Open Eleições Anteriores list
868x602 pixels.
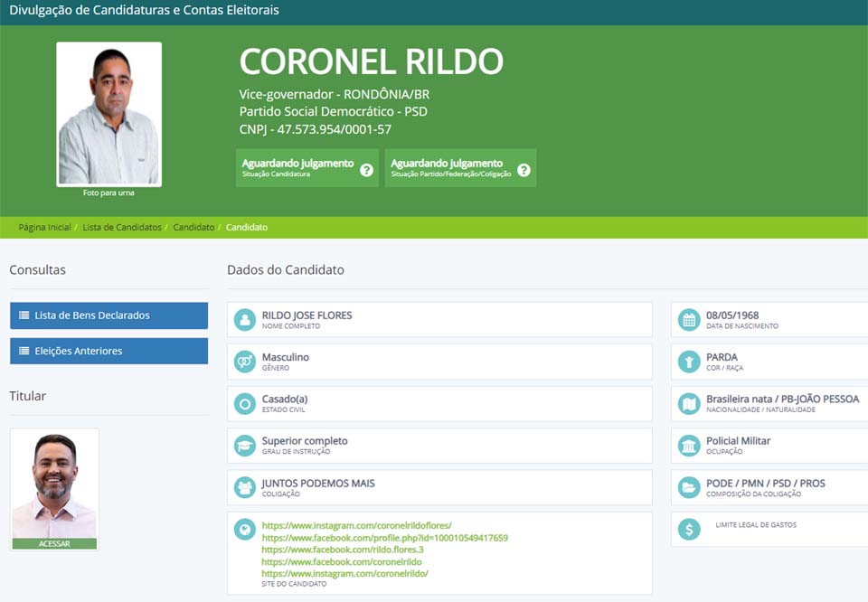click(x=108, y=351)
